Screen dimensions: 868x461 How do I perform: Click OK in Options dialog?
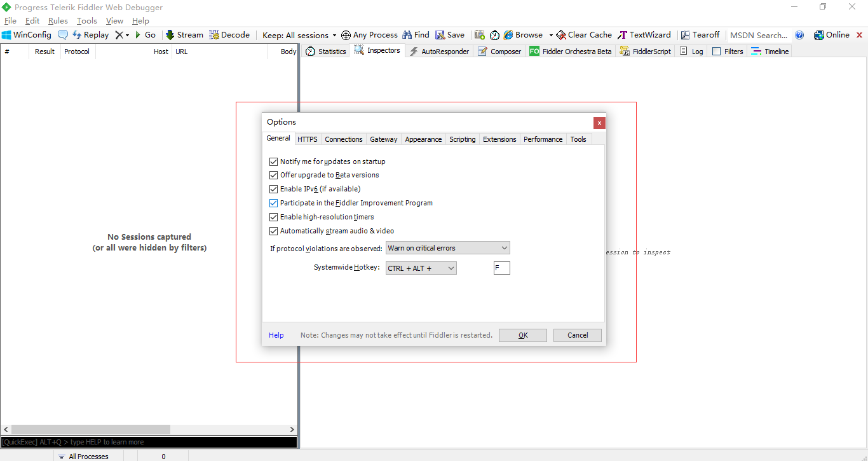click(x=523, y=335)
